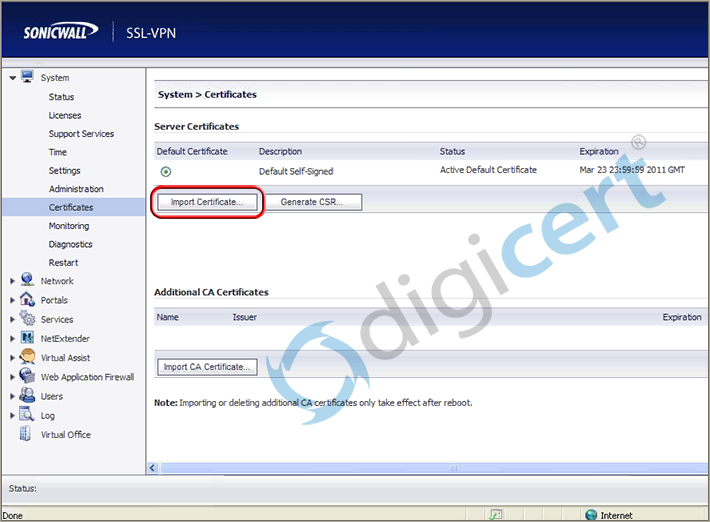Expand the Network tree node arrow
Screen dimensions: 710x522
click(x=12, y=282)
